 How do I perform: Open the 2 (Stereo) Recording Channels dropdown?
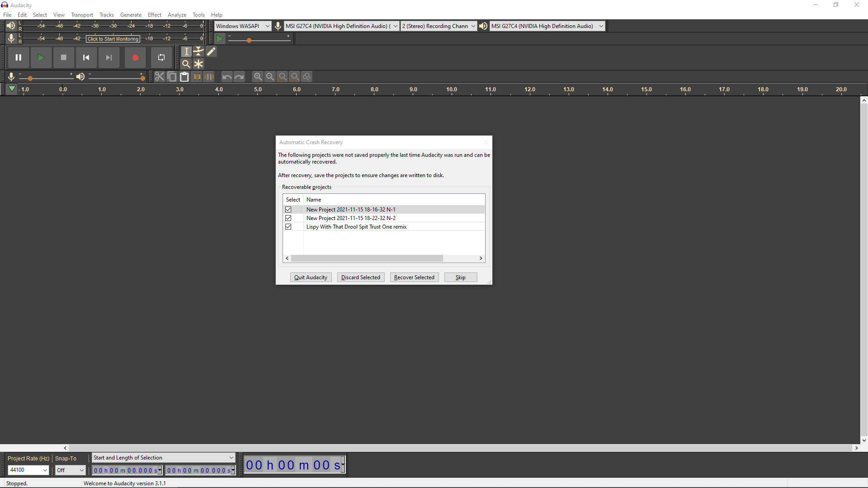(439, 26)
